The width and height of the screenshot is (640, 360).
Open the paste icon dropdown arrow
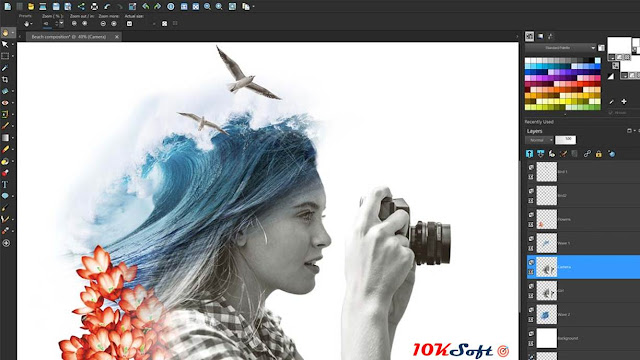(x=253, y=7)
